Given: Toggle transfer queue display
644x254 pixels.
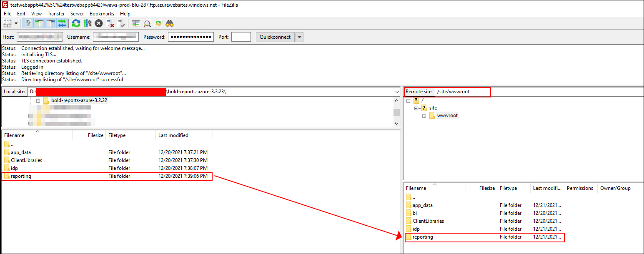Looking at the screenshot, I should pos(62,23).
